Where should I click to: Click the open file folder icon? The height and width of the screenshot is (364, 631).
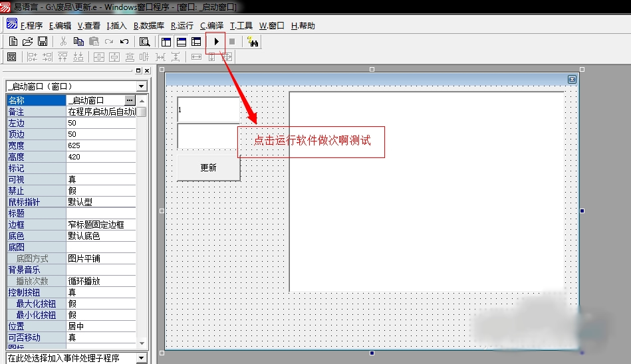(x=27, y=41)
